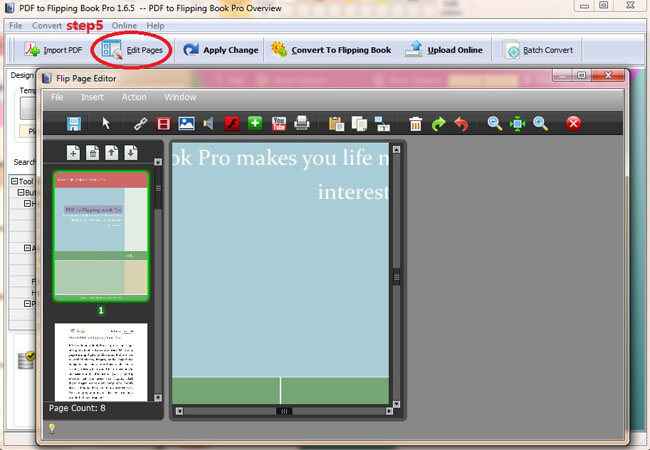Open the Convert menu in main window
Image resolution: width=650 pixels, height=450 pixels.
[x=47, y=26]
